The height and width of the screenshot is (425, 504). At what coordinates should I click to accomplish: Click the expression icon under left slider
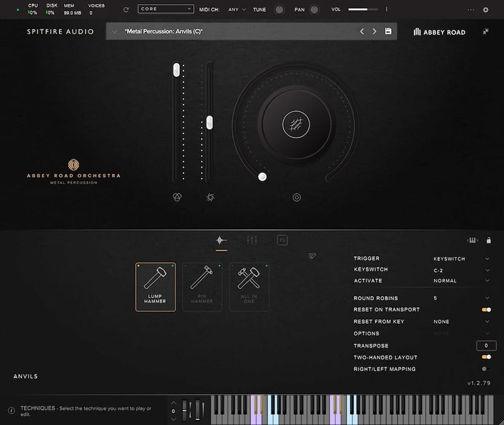(177, 197)
